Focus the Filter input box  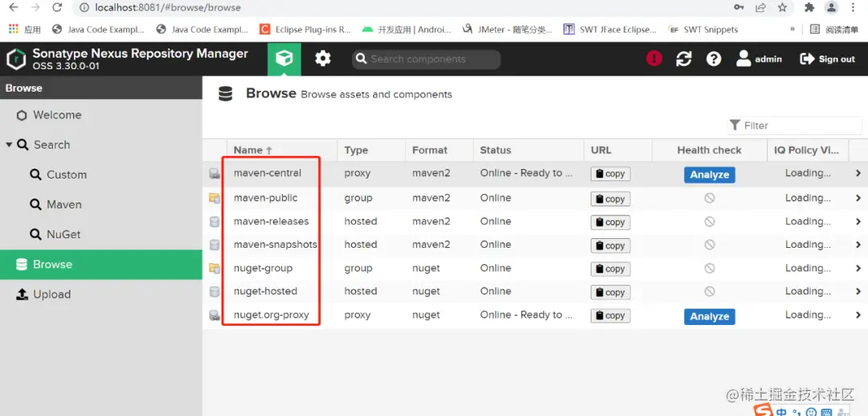[794, 126]
